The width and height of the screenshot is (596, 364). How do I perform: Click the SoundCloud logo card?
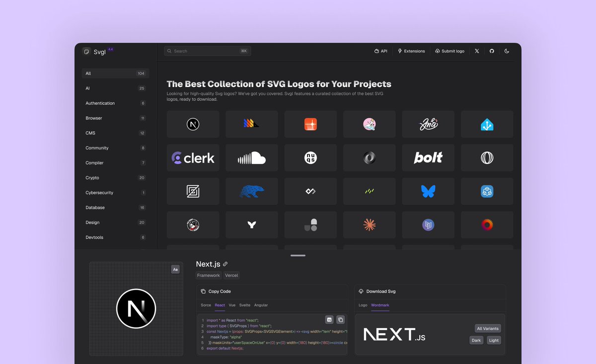pyautogui.click(x=252, y=158)
